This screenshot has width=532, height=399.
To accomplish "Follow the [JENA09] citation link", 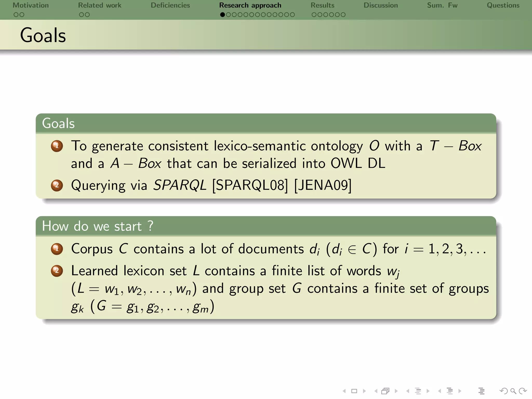I will click(x=323, y=185).
